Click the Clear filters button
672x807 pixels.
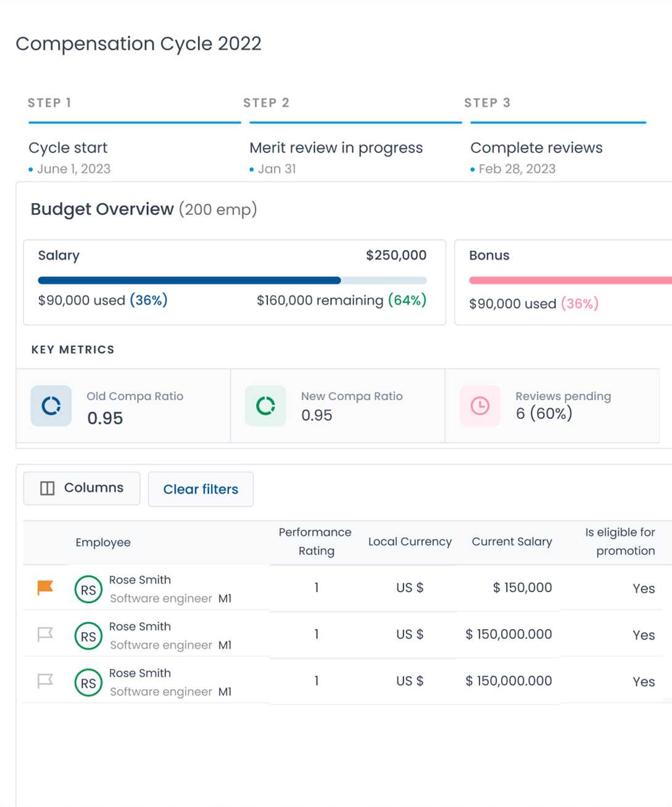coord(201,489)
